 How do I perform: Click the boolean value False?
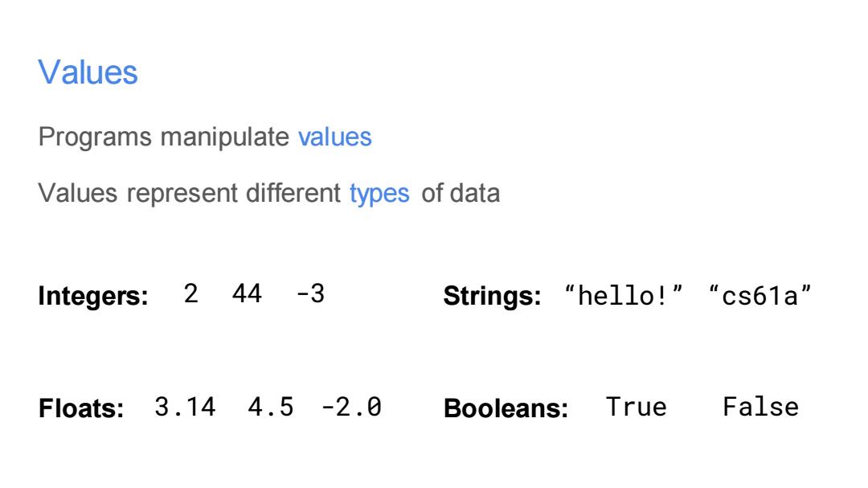[x=760, y=407]
